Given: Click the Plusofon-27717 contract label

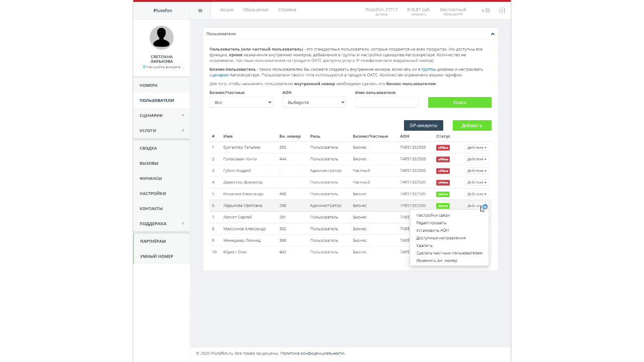Looking at the screenshot, I should tap(381, 10).
